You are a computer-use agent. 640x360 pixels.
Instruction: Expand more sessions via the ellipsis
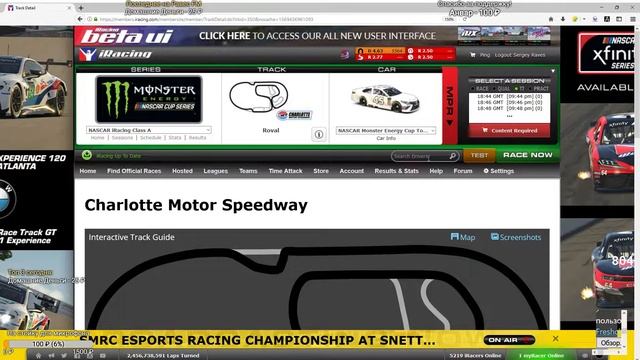(509, 116)
